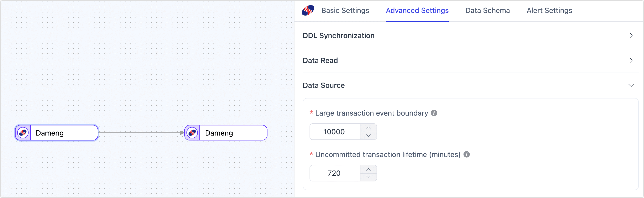Increment the large transaction event boundary value
The width and height of the screenshot is (644, 198).
click(x=368, y=128)
